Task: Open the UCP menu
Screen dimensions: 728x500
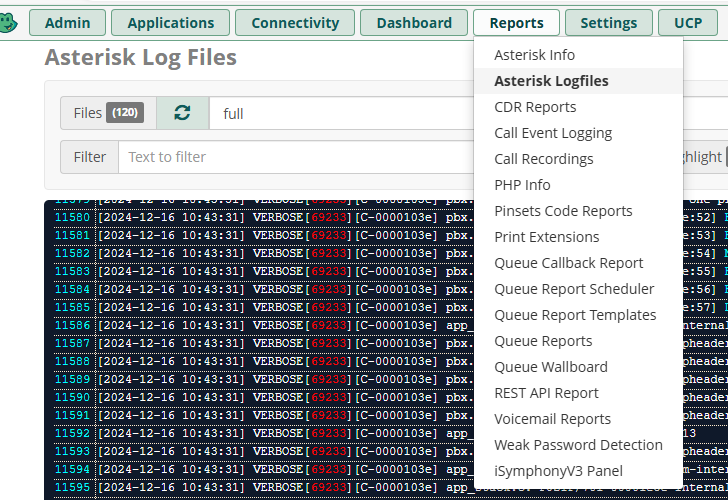Action: tap(688, 23)
